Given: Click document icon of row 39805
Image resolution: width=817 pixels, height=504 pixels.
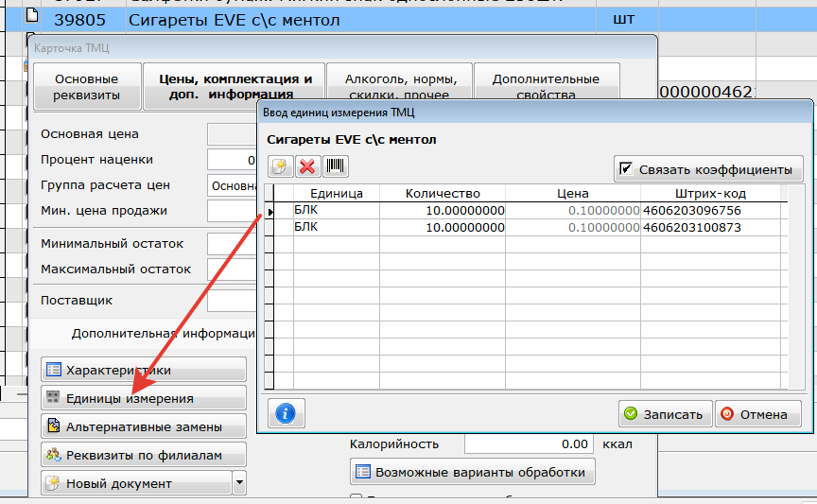Looking at the screenshot, I should [32, 15].
